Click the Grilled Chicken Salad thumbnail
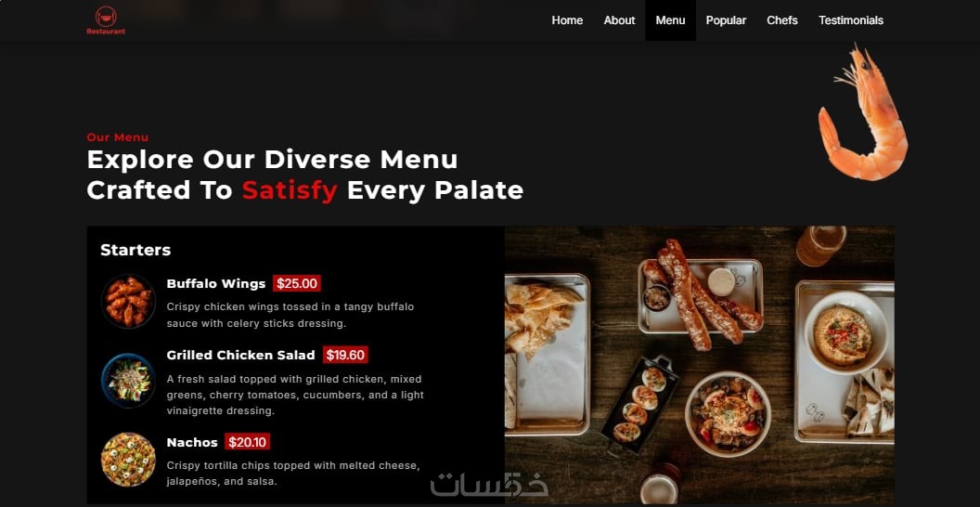 [x=128, y=381]
